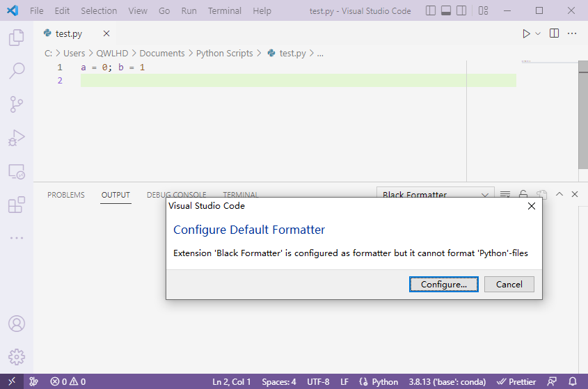Toggle the bottom panel layout icon
Viewport: 588px width, 389px height.
[446, 10]
